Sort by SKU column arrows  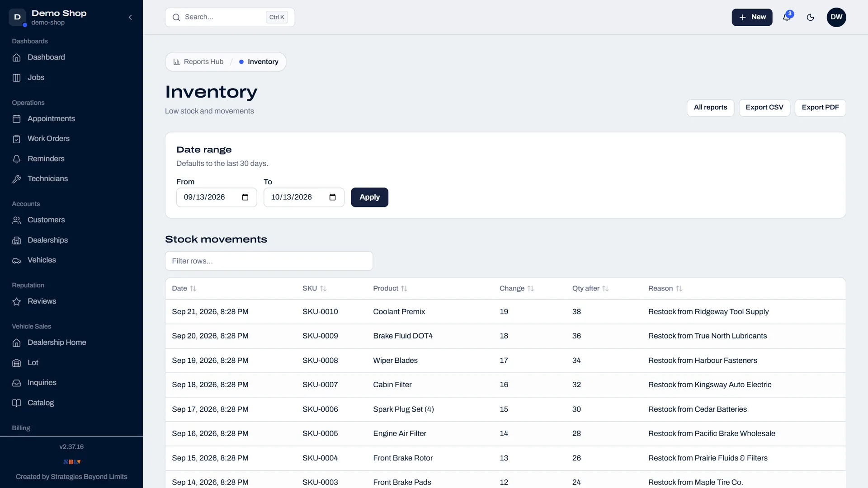coord(323,289)
